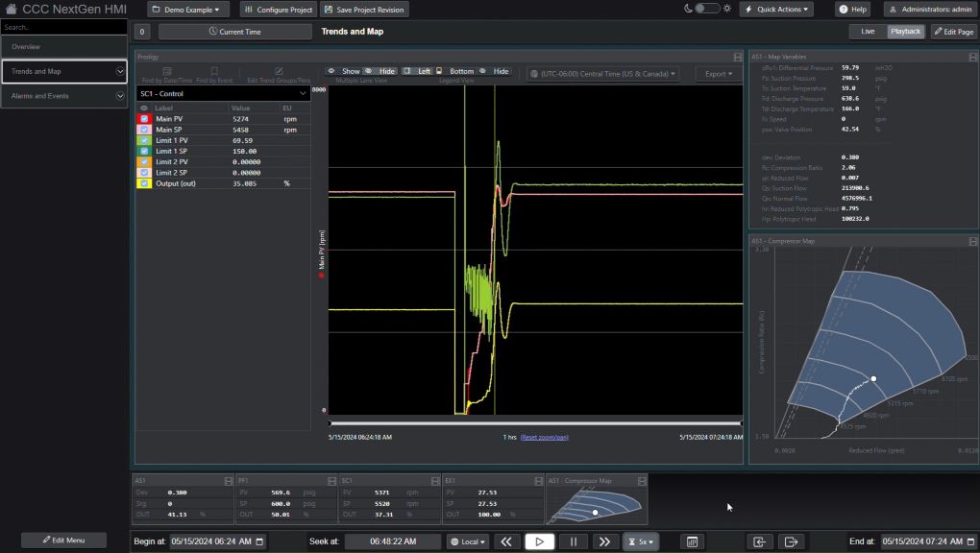Screen dimensions: 980x553
Task: Open the Central Time timezone dropdown
Action: (x=602, y=73)
